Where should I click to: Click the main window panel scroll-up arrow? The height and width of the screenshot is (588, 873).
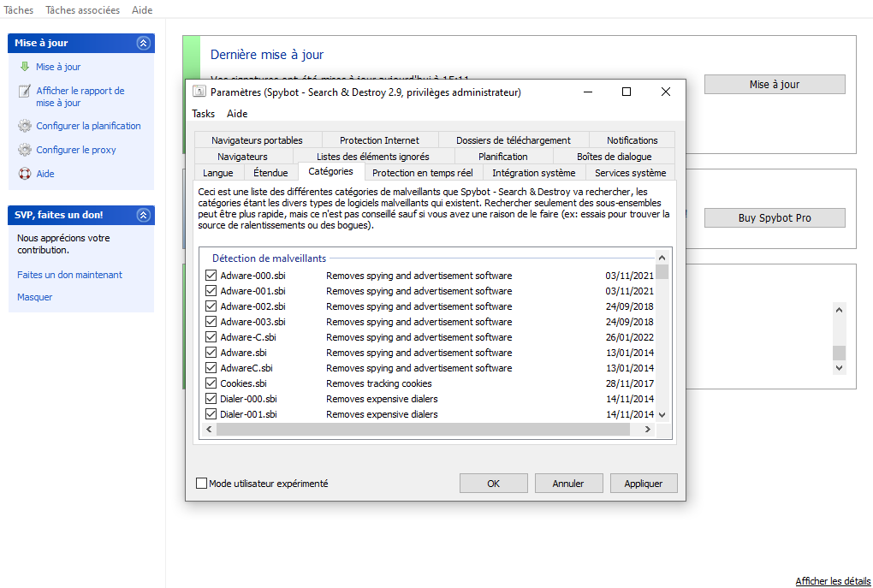pos(840,310)
